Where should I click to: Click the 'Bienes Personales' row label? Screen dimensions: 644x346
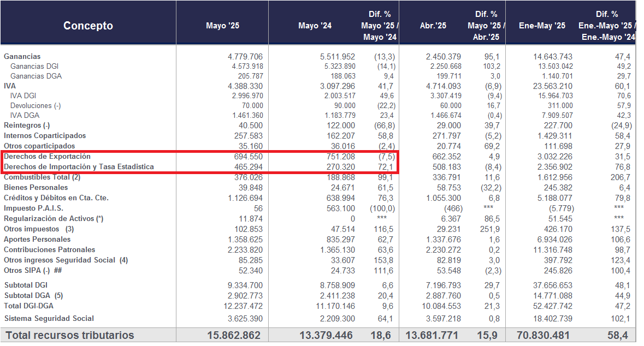(36, 187)
